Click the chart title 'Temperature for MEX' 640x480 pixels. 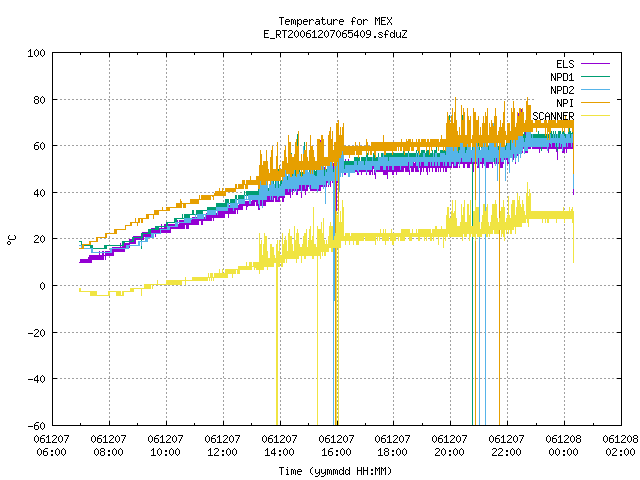tap(336, 21)
